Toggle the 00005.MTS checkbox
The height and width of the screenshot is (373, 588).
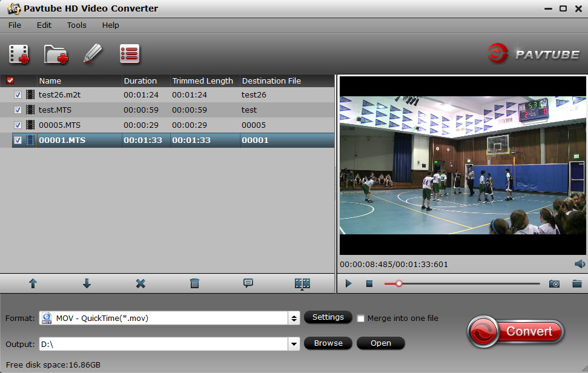click(18, 125)
